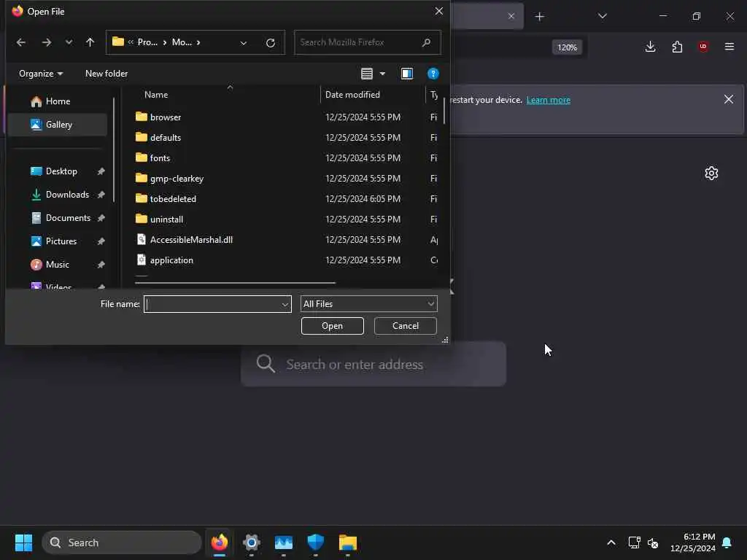Click the 120% zoom indicator in Firefox
Image resolution: width=747 pixels, height=560 pixels.
click(x=567, y=47)
